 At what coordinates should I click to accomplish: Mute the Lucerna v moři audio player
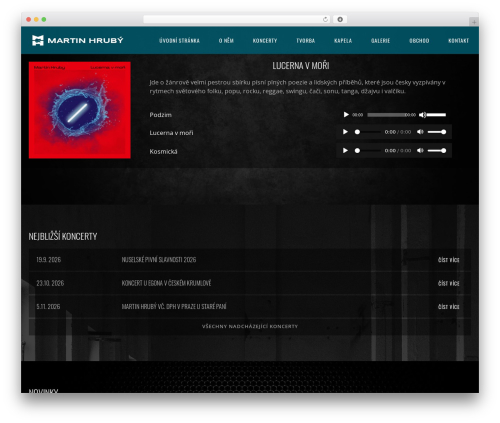click(x=420, y=132)
